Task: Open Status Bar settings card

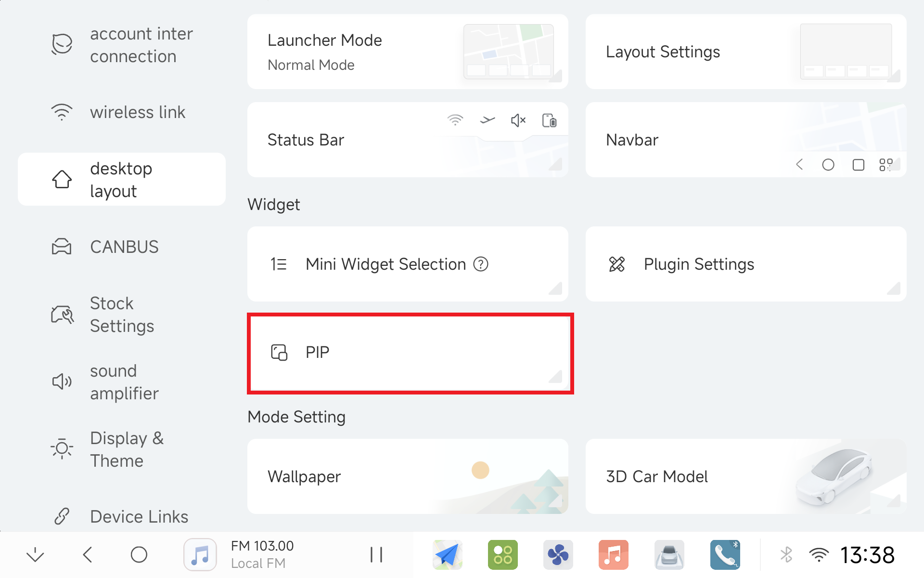Action: tap(408, 140)
